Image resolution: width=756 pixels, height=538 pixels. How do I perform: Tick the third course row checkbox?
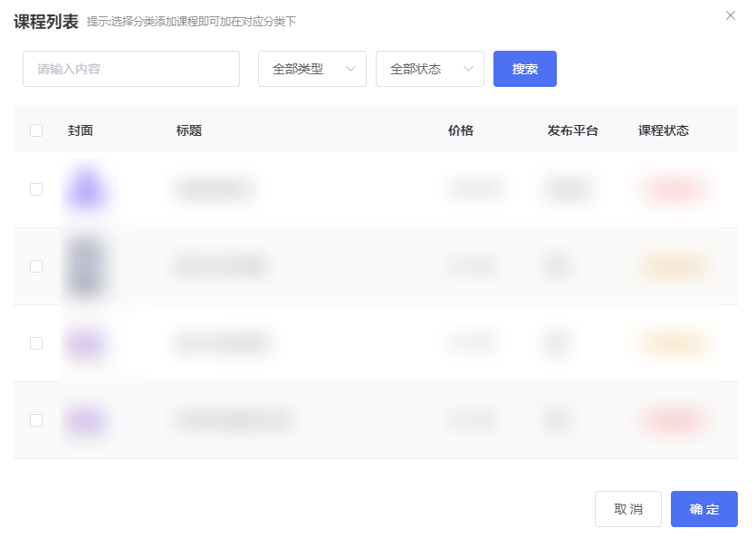coord(36,343)
